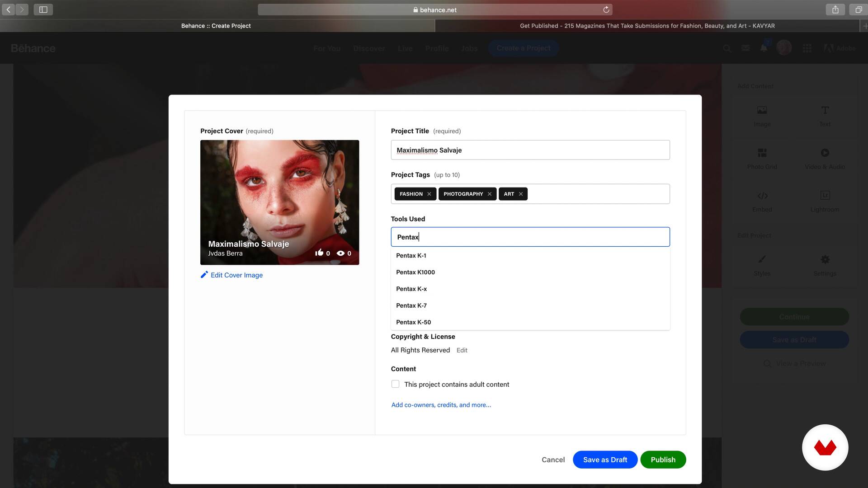Screen dimensions: 868x488
Task: Select Pentax K-1 from the suggestions
Action: click(x=411, y=255)
